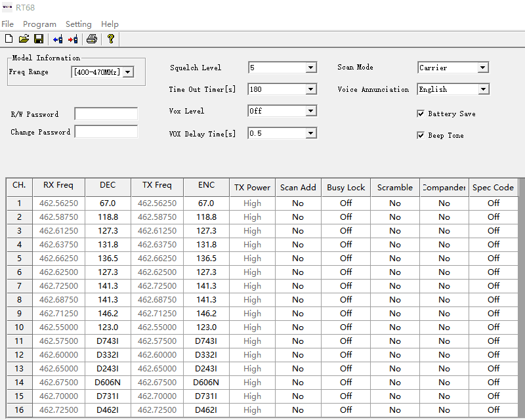Expand the Squelch Level dropdown
Image resolution: width=525 pixels, height=420 pixels.
tap(310, 68)
